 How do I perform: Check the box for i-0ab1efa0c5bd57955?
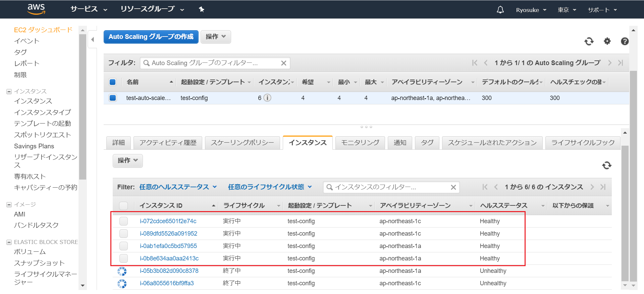(123, 246)
